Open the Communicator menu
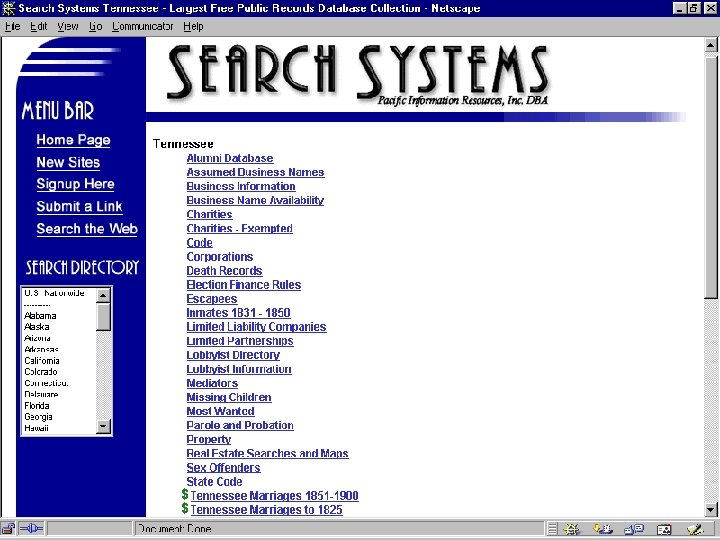 click(142, 27)
